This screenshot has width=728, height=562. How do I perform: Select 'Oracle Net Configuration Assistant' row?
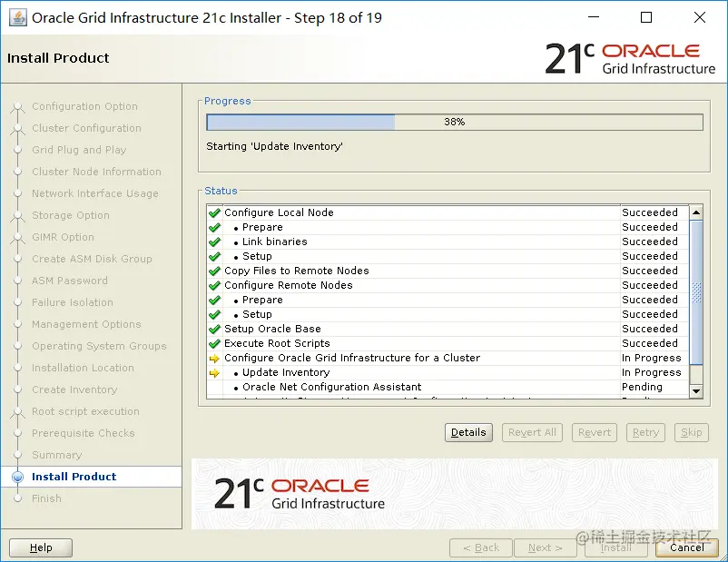[448, 388]
